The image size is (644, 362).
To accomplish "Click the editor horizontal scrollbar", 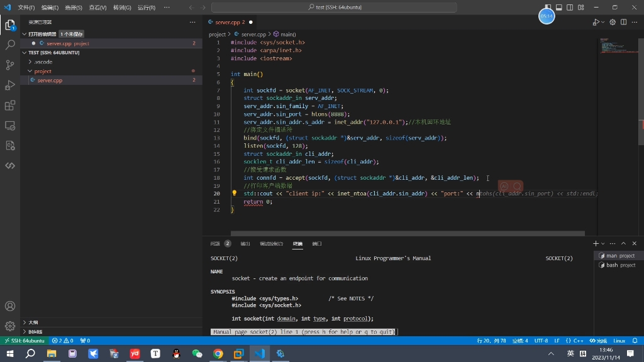I will click(x=408, y=233).
